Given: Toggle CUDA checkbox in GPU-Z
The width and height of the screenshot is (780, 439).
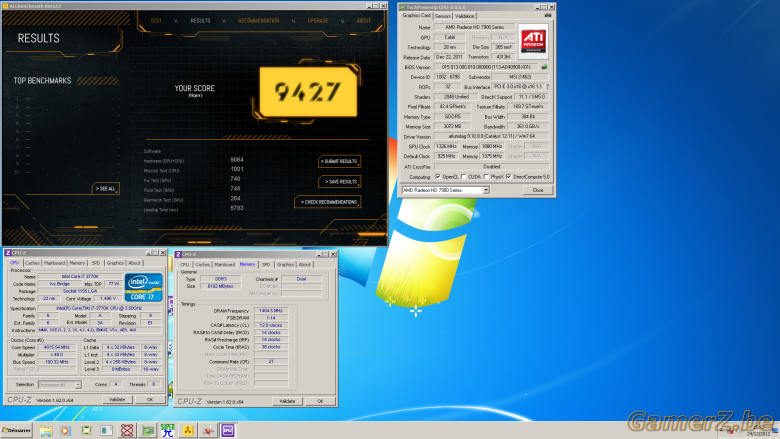Looking at the screenshot, I should pos(464,176).
